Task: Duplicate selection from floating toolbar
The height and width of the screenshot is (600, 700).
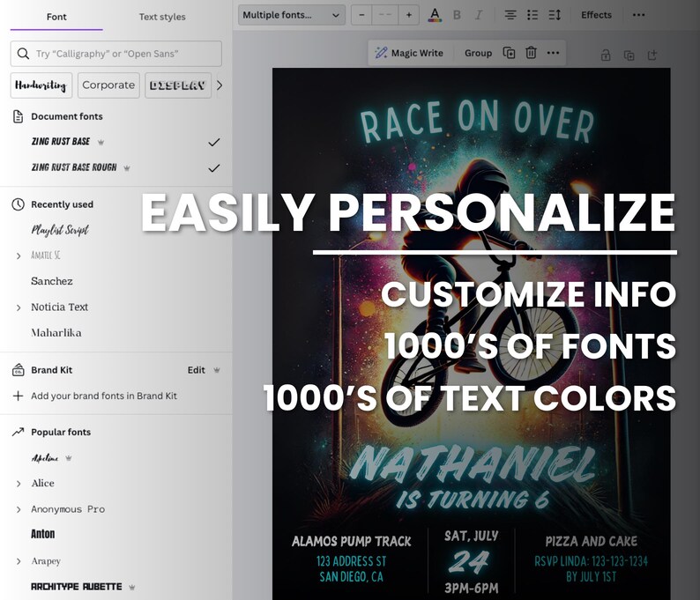Action: tap(509, 53)
